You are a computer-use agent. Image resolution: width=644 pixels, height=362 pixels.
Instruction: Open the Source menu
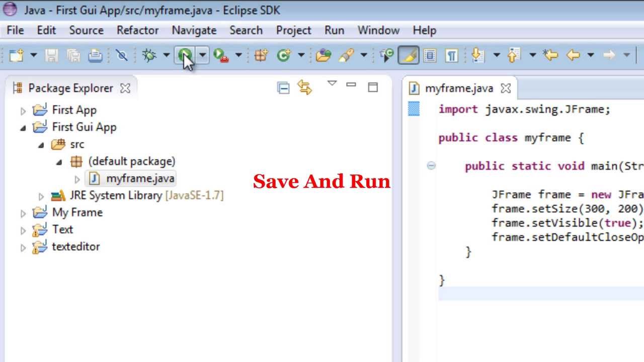87,30
